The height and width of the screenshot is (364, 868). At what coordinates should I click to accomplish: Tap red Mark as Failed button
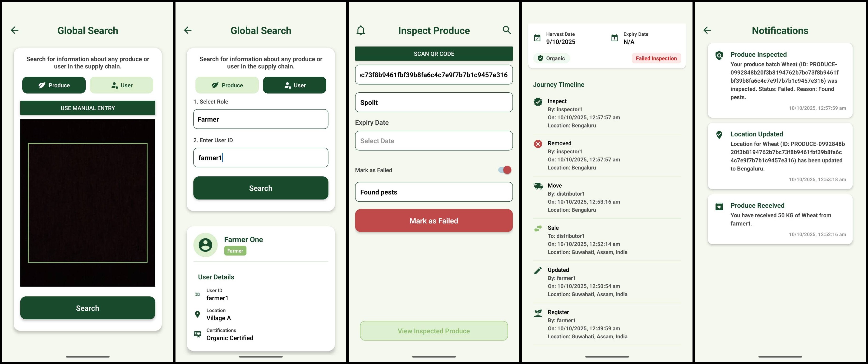(434, 221)
